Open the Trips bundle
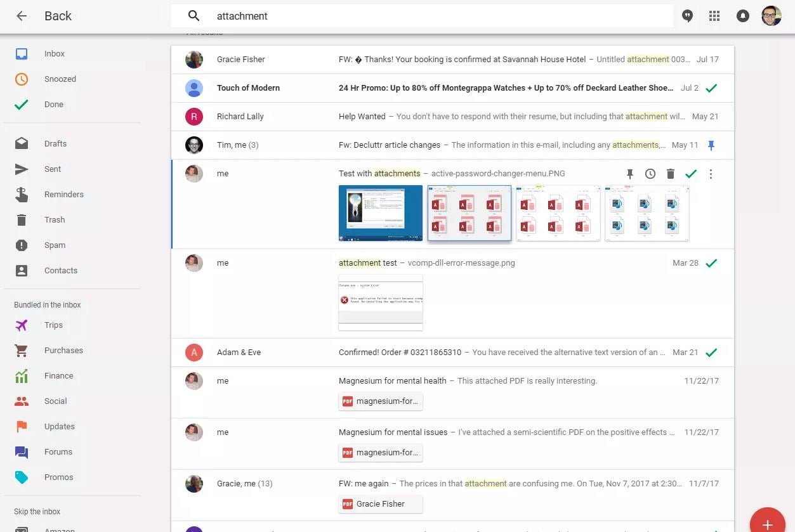This screenshot has height=532, width=795. 53,325
